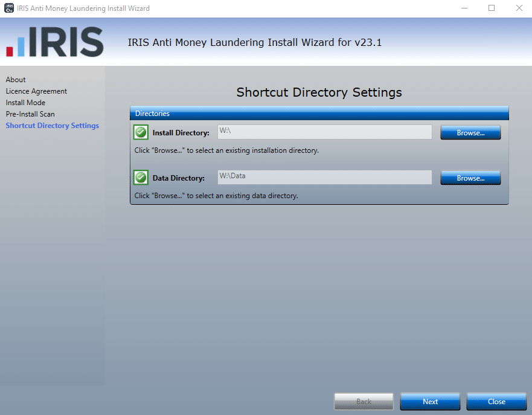Select Licence Agreement in the sidebar
Screen dimensions: 532x415
pyautogui.click(x=36, y=91)
